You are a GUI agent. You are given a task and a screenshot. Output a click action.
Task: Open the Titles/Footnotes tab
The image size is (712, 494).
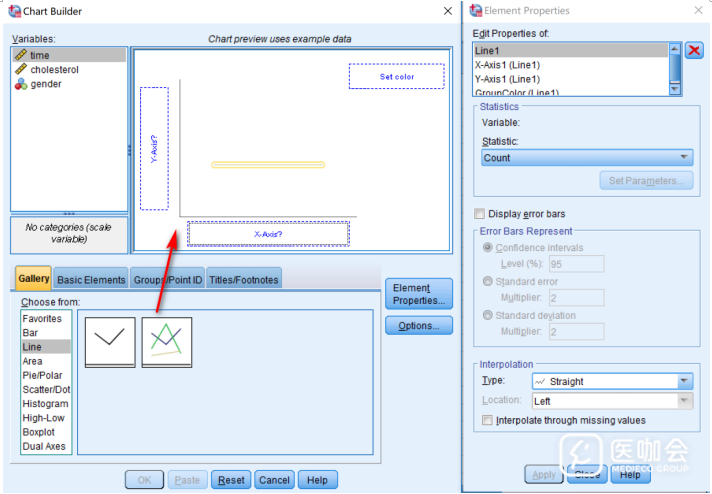pos(243,280)
